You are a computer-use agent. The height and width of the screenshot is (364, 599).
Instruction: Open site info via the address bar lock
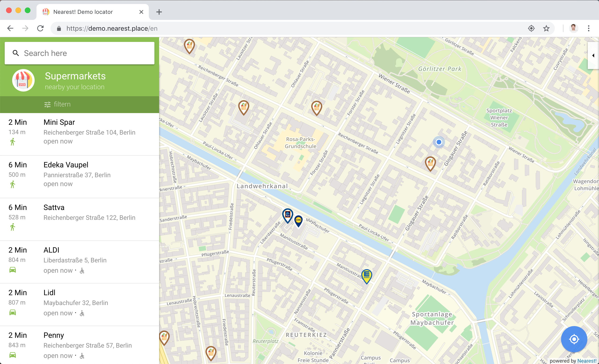coord(58,28)
